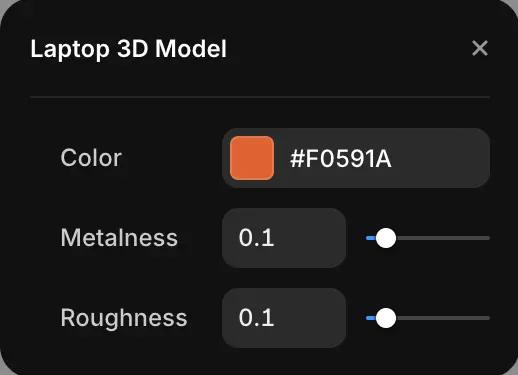Select the Roughness property label
The height and width of the screenshot is (375, 518).
click(x=124, y=318)
